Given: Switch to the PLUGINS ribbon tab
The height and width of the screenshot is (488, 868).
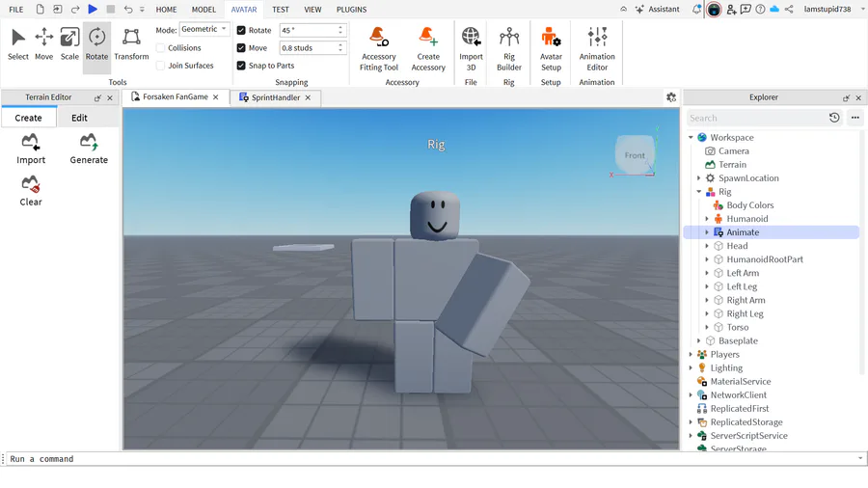Looking at the screenshot, I should [x=351, y=10].
